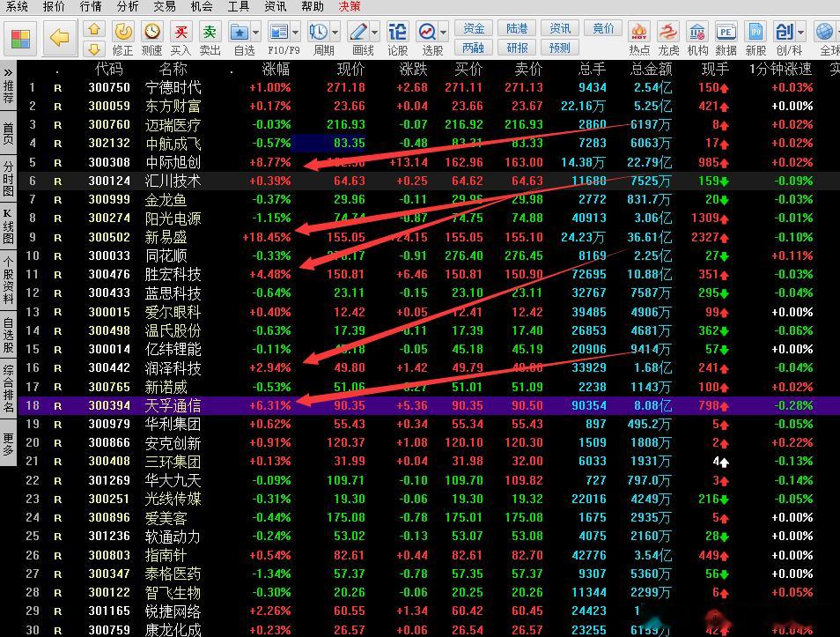Switch to the 推荐 sidebar tab
The image size is (840, 637).
pos(8,93)
